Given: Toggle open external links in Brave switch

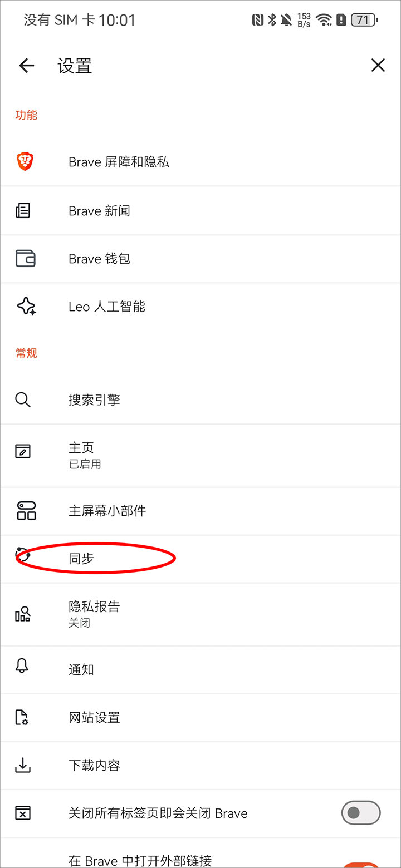Looking at the screenshot, I should tap(360, 864).
